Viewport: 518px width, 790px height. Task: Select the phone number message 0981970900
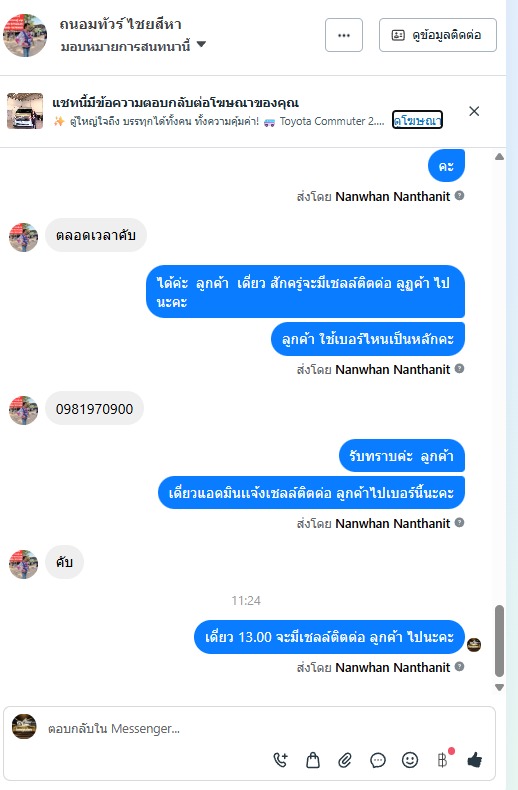click(94, 409)
